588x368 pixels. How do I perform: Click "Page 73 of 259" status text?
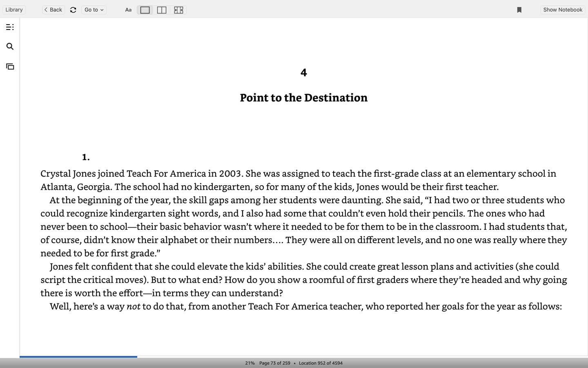pyautogui.click(x=275, y=363)
